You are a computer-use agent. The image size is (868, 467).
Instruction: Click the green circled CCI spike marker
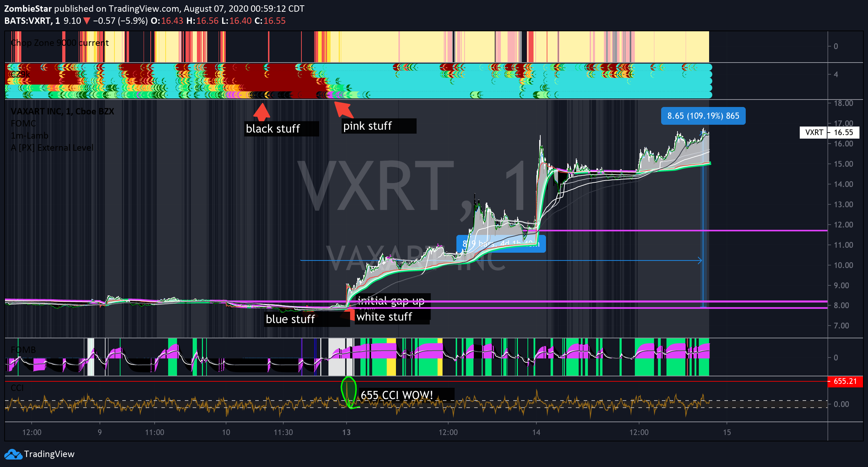click(x=349, y=392)
